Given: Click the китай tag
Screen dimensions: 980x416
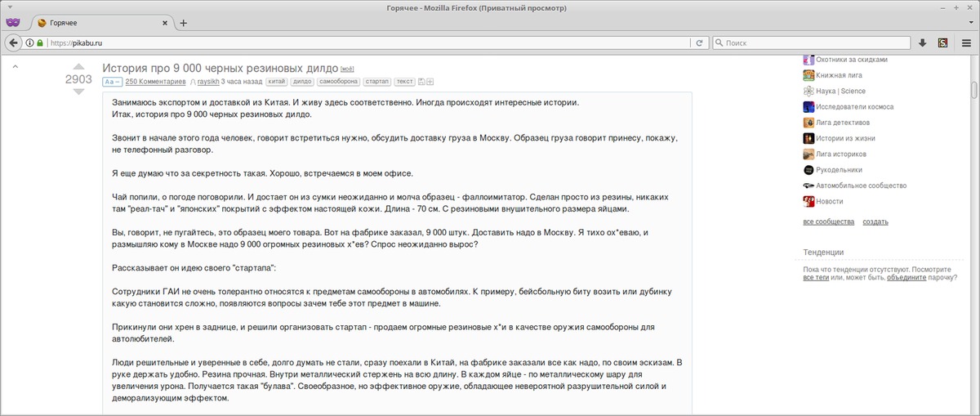Looking at the screenshot, I should click(277, 82).
